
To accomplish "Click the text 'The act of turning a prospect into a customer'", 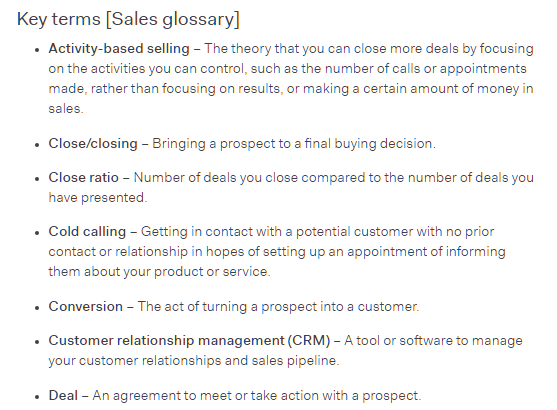I will [278, 306].
